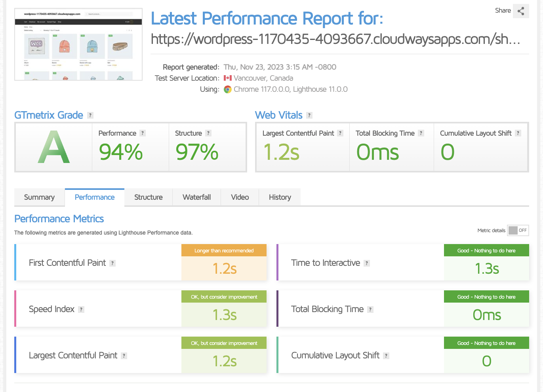
Task: Click help icon for Web Vitals Largest Contentful Paint
Action: point(340,133)
